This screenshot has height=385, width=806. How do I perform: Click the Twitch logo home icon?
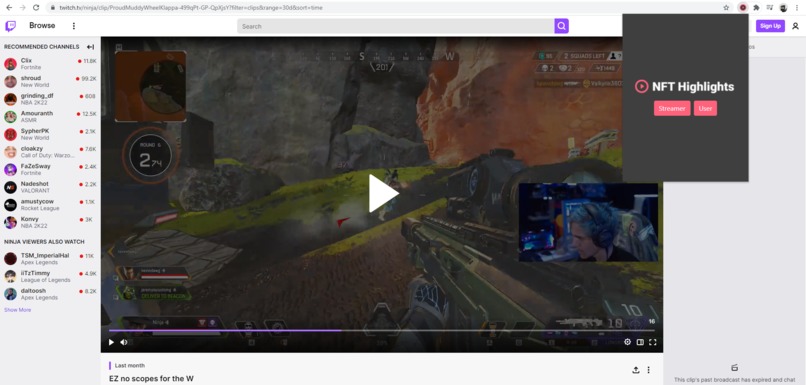[x=10, y=26]
